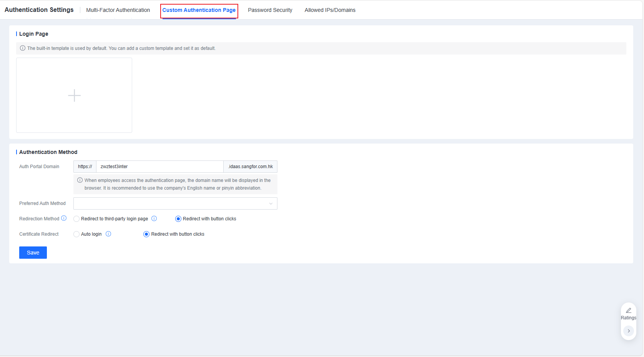Click the Preferred Auth Method label
Viewport: 644px width, 357px height.
click(43, 203)
